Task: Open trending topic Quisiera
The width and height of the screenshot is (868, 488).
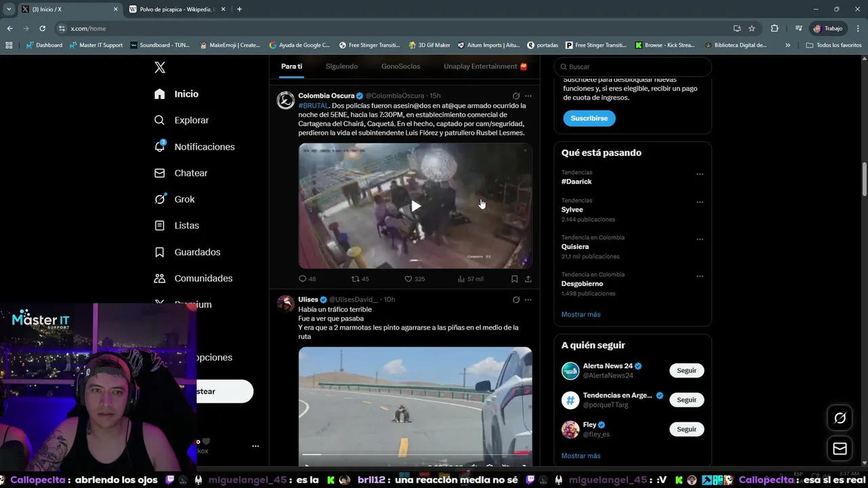Action: coord(575,247)
